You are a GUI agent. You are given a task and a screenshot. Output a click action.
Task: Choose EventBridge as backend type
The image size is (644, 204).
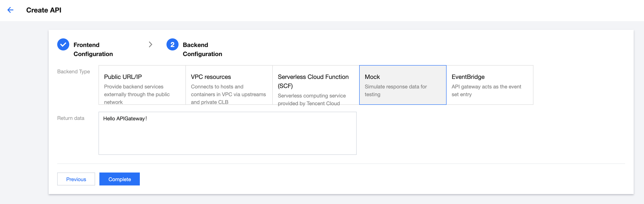pos(490,85)
